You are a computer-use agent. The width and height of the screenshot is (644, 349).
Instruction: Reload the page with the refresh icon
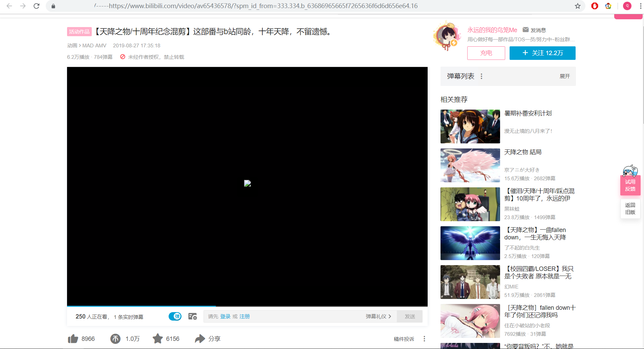pos(37,6)
